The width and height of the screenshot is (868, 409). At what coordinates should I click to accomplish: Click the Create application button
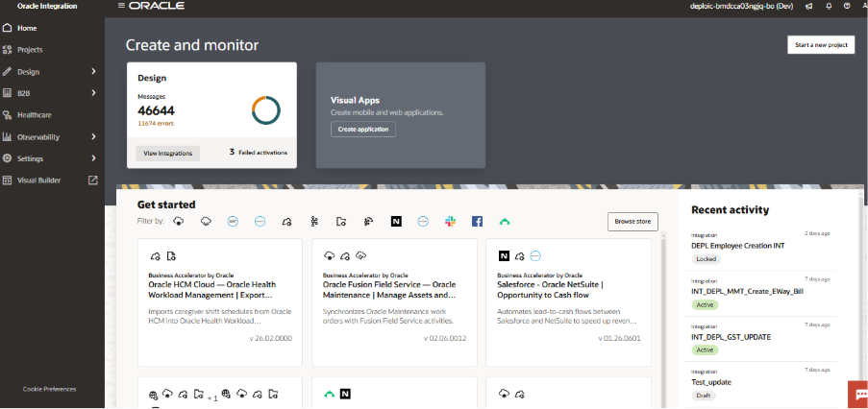(x=363, y=130)
